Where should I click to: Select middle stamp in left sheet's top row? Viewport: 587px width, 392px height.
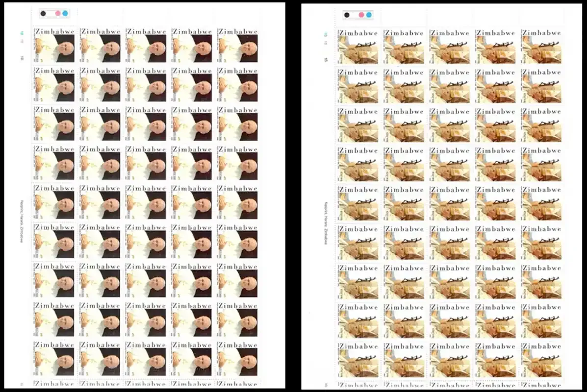point(146,45)
